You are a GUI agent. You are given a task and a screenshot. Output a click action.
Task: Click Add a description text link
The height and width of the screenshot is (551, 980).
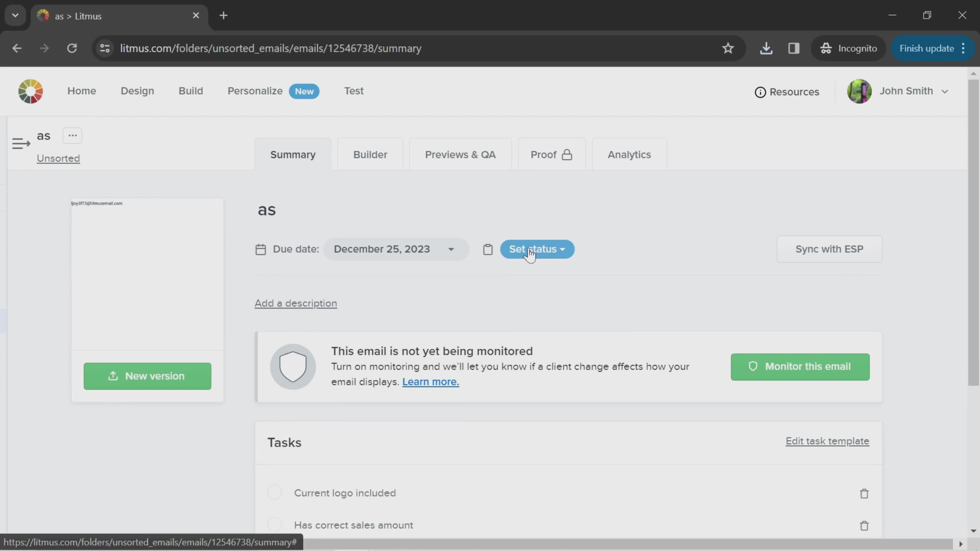(296, 303)
